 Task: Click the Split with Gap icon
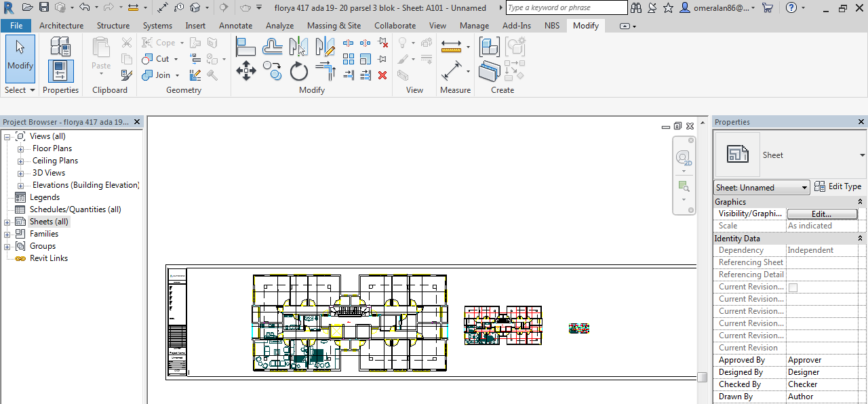click(366, 43)
